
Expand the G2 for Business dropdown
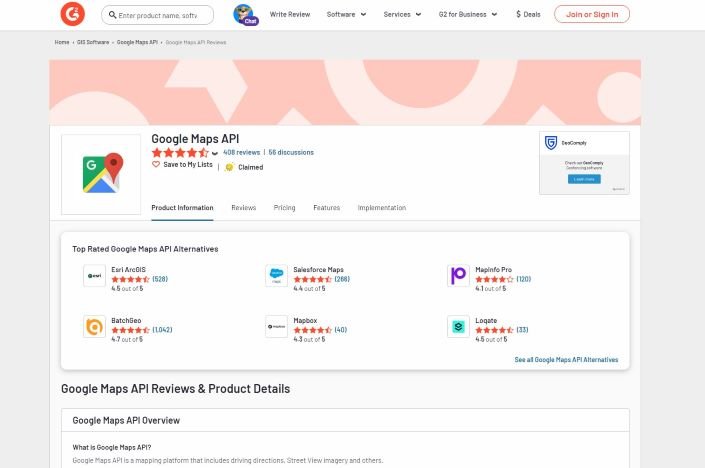click(468, 14)
